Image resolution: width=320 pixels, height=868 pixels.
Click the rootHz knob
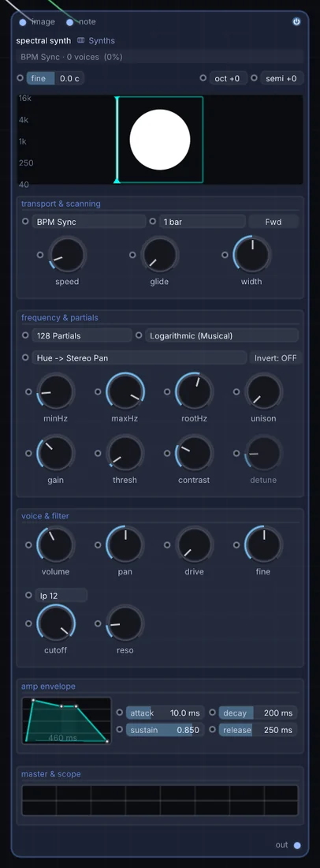[194, 391]
